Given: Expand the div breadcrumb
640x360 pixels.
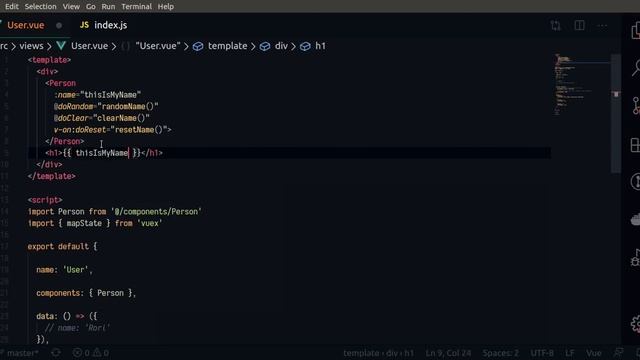Looking at the screenshot, I should pyautogui.click(x=281, y=46).
